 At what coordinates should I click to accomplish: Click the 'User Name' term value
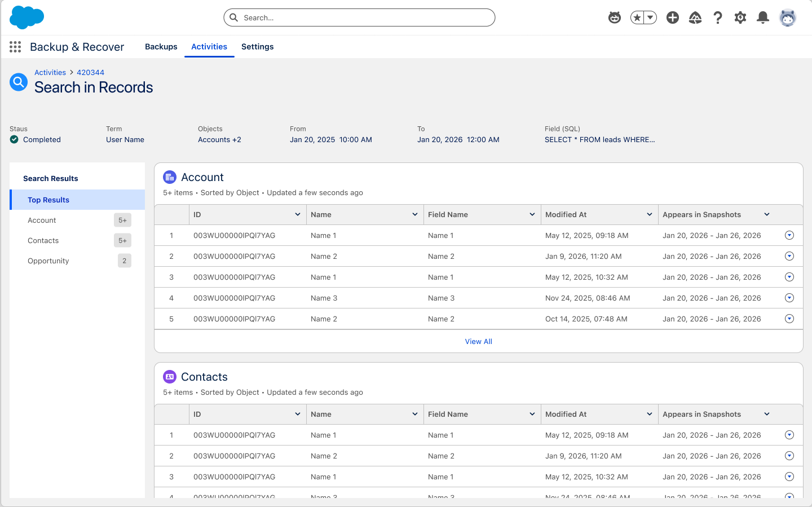pos(125,139)
